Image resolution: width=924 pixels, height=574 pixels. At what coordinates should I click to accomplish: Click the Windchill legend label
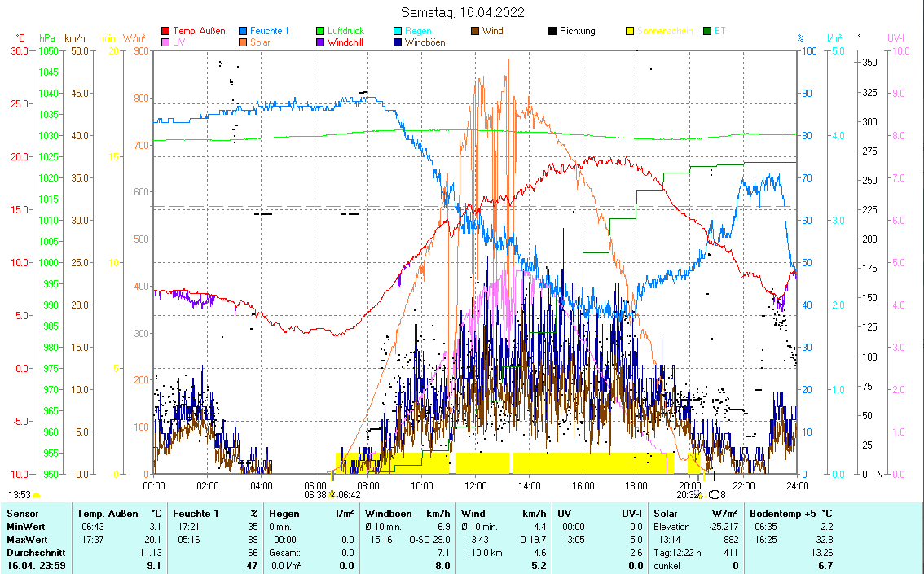coord(345,42)
